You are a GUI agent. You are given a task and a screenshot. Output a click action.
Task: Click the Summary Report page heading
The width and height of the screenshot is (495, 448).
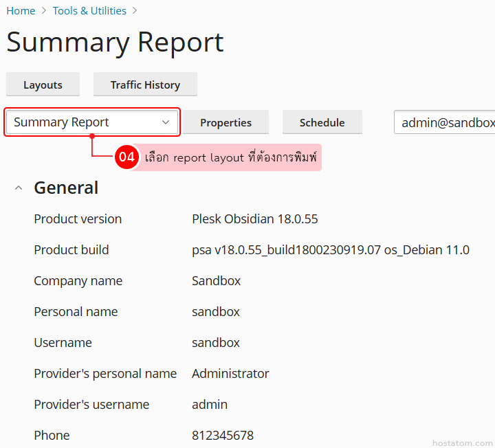(115, 43)
